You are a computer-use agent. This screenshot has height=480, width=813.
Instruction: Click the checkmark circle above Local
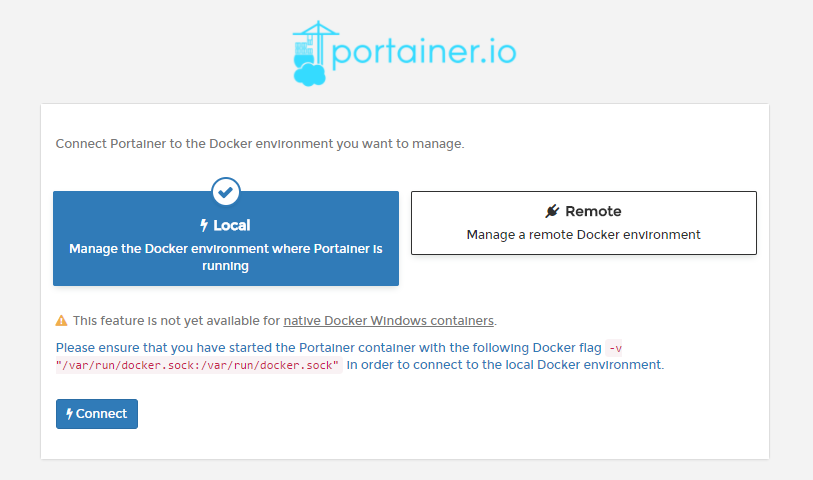(x=226, y=190)
